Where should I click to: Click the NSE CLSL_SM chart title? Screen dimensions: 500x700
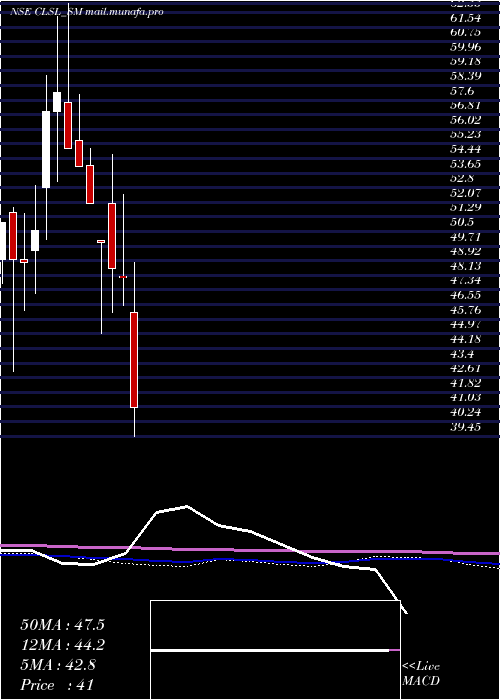[x=88, y=12]
